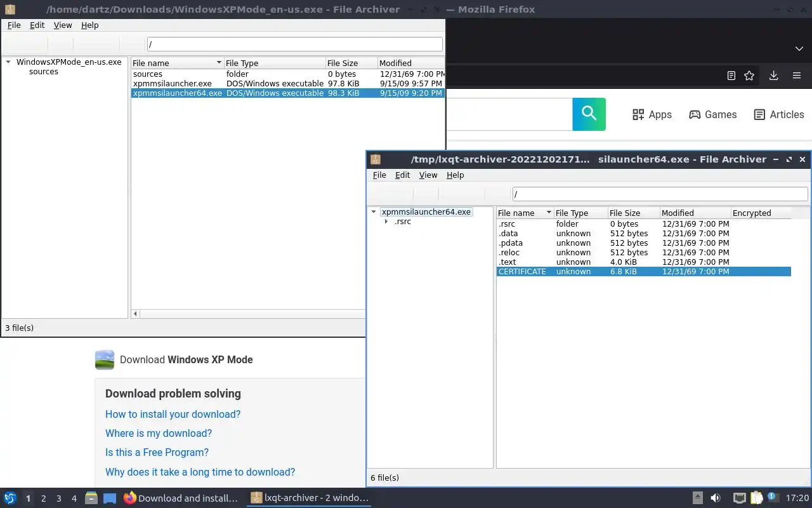Click the archive icon in the silauncher64 title bar
This screenshot has width=812, height=508.
click(376, 159)
